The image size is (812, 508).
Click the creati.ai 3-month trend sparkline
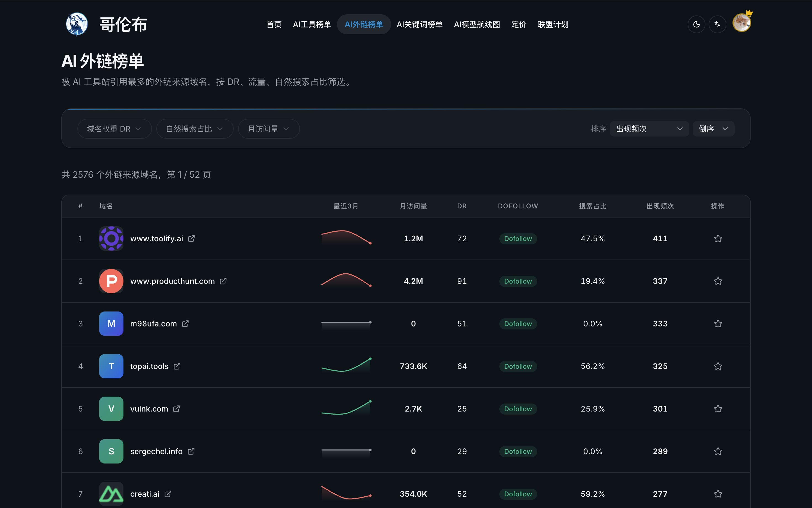[x=346, y=494]
